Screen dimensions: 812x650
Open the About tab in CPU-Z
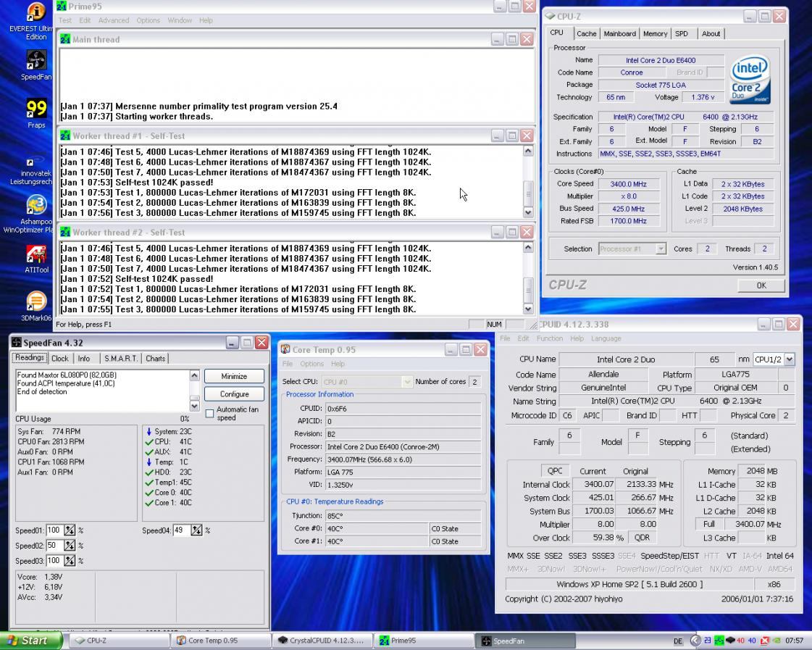click(x=711, y=33)
